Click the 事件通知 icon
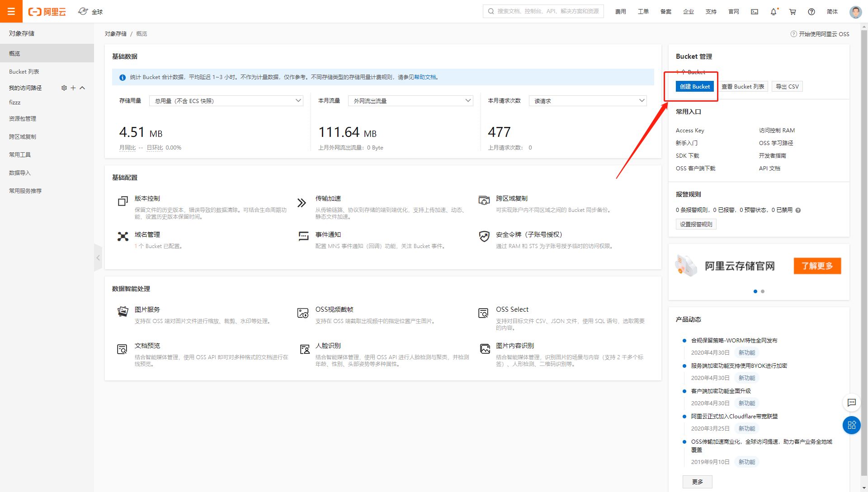 [x=303, y=236]
